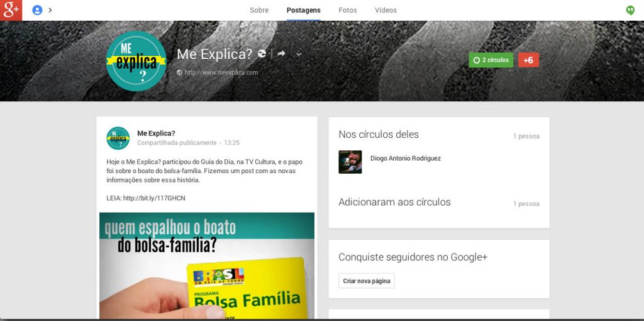This screenshot has width=644, height=321.
Task: Open Diogo Antonio Rodriguez's photo
Action: (350, 162)
